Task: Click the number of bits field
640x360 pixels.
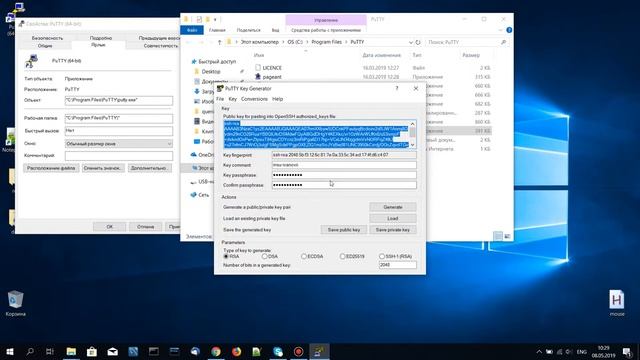Action: pyautogui.click(x=398, y=265)
